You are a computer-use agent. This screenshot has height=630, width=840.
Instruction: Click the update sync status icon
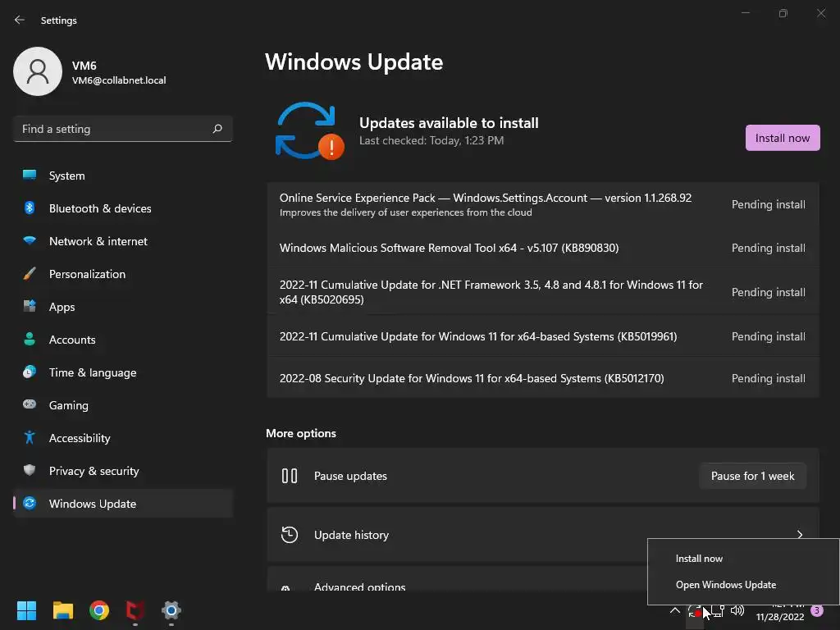tap(309, 130)
